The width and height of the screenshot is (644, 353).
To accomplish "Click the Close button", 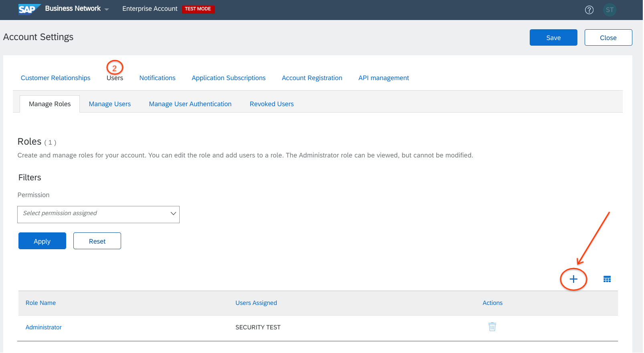I will pyautogui.click(x=609, y=38).
